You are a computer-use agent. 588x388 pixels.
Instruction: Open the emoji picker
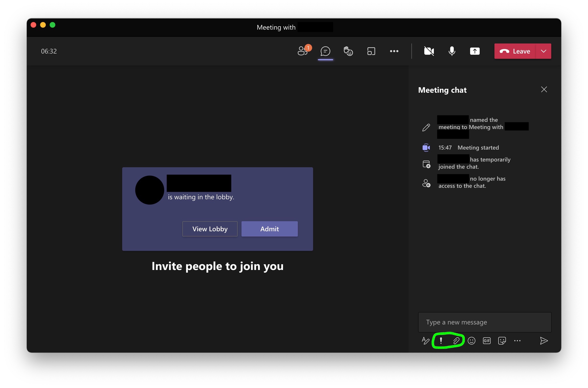472,341
